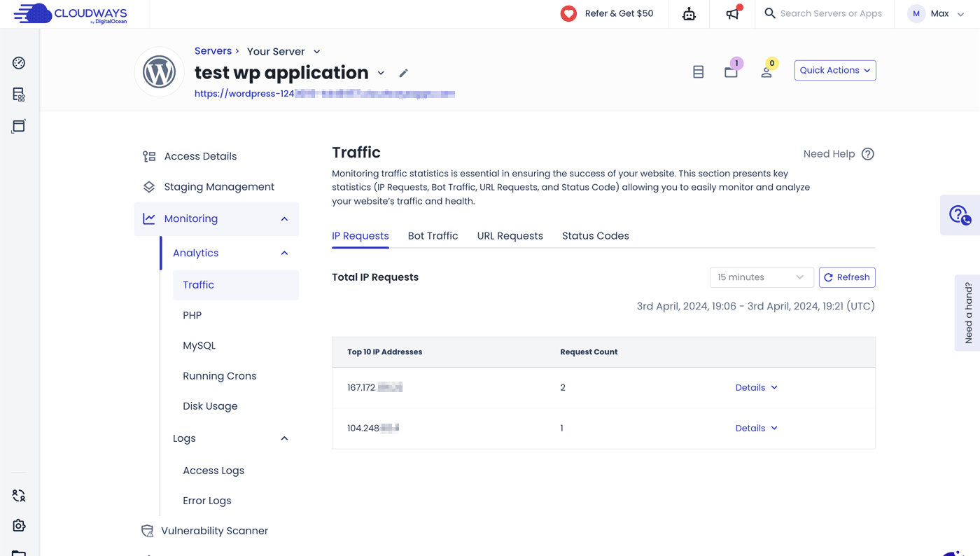Image resolution: width=980 pixels, height=556 pixels.
Task: Click the team sync icon in left rail
Action: click(19, 496)
